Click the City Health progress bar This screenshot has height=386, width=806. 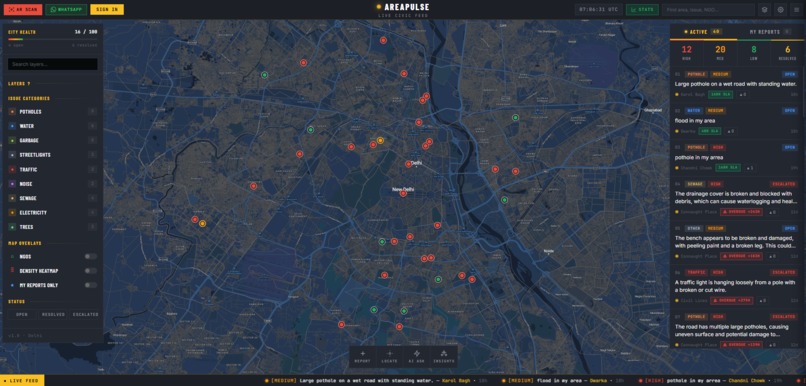pos(52,39)
